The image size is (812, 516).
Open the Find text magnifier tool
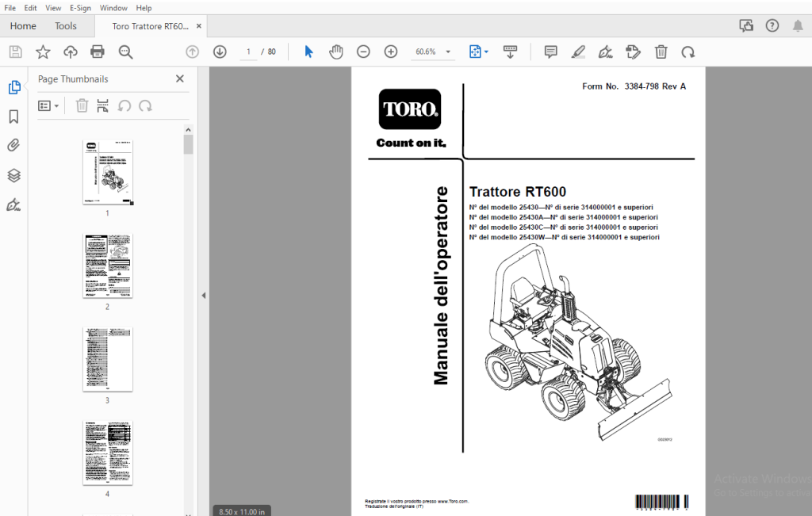[x=125, y=52]
